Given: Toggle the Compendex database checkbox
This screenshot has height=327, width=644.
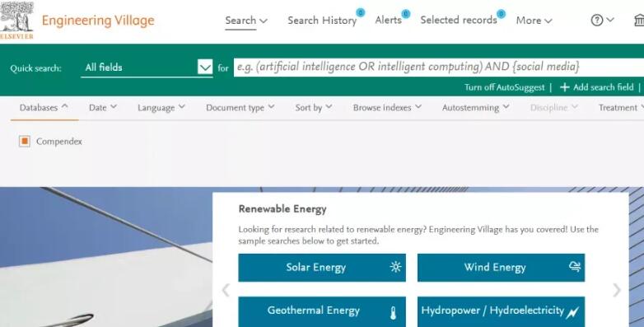Looking at the screenshot, I should click(x=25, y=142).
